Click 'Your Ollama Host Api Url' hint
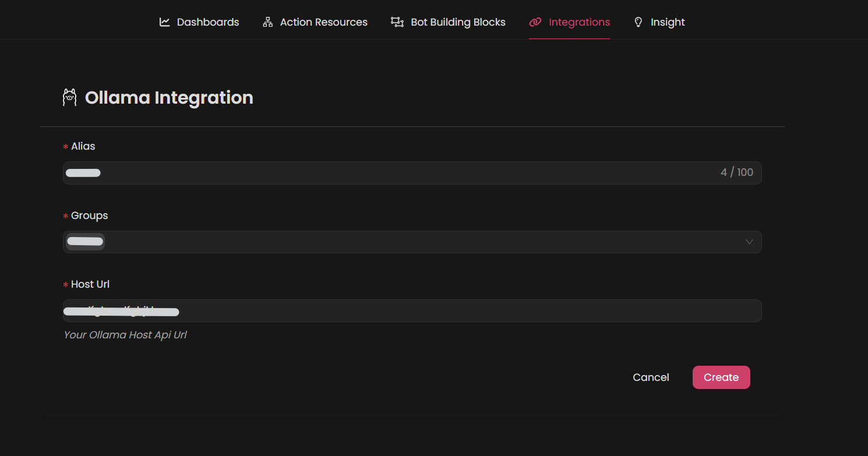The height and width of the screenshot is (456, 868). 125,335
